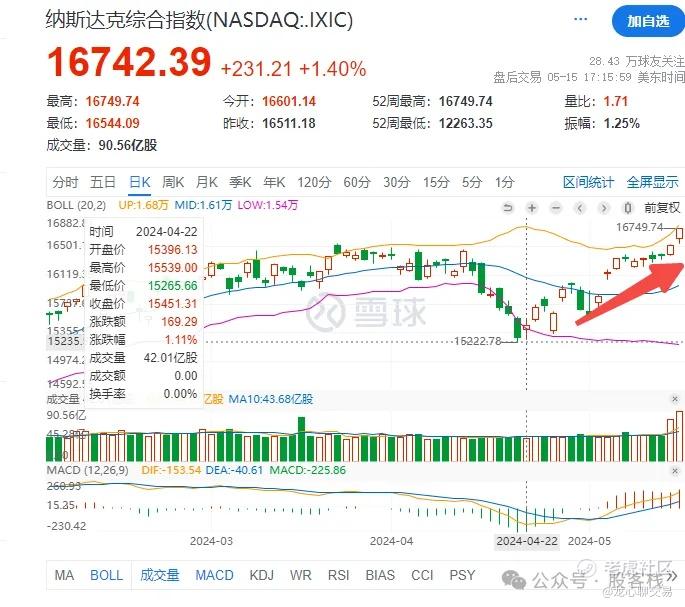Open 区间统计 range statistics link
This screenshot has width=685, height=607.
pos(588,182)
